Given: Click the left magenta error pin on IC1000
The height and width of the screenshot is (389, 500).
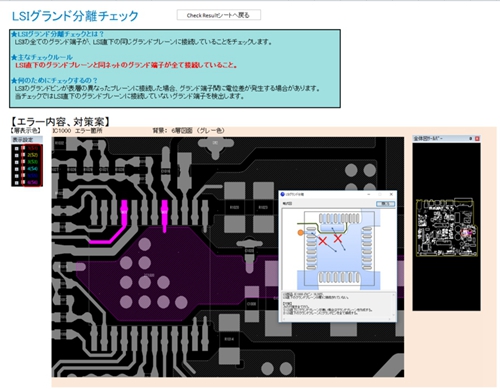Looking at the screenshot, I should tap(124, 213).
